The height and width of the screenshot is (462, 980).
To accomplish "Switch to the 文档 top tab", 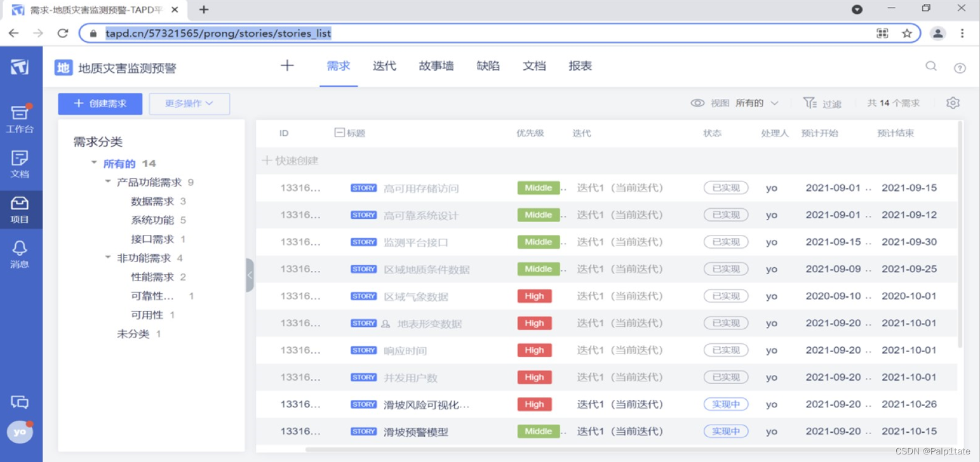I will click(x=534, y=66).
